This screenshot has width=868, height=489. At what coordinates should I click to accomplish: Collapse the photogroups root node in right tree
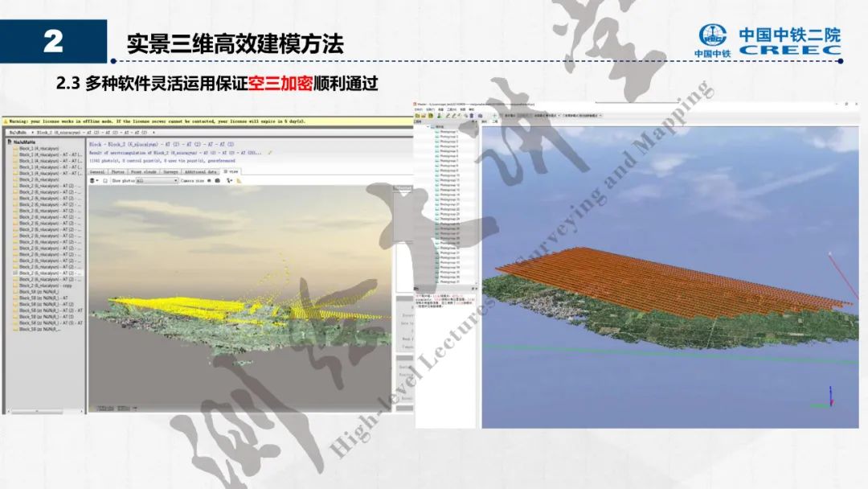coord(428,127)
